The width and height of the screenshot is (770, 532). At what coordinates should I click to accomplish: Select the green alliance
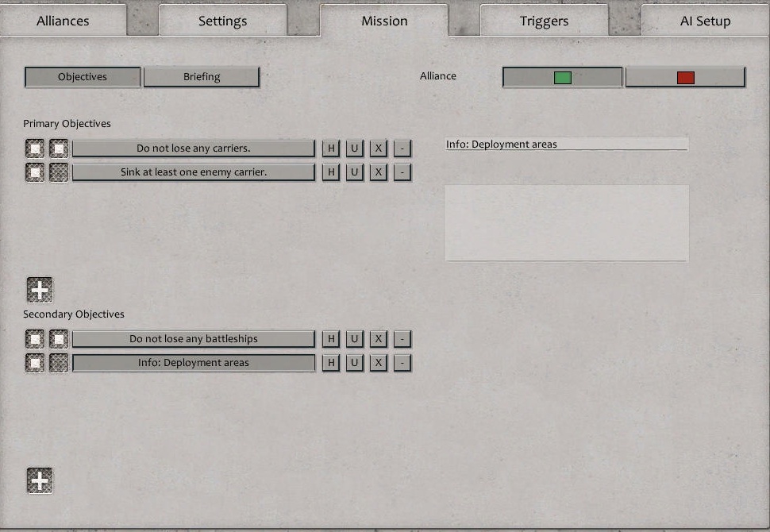[562, 78]
